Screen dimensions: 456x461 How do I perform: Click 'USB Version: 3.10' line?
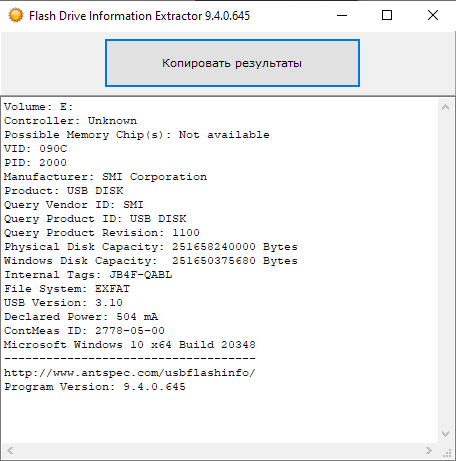coord(63,303)
